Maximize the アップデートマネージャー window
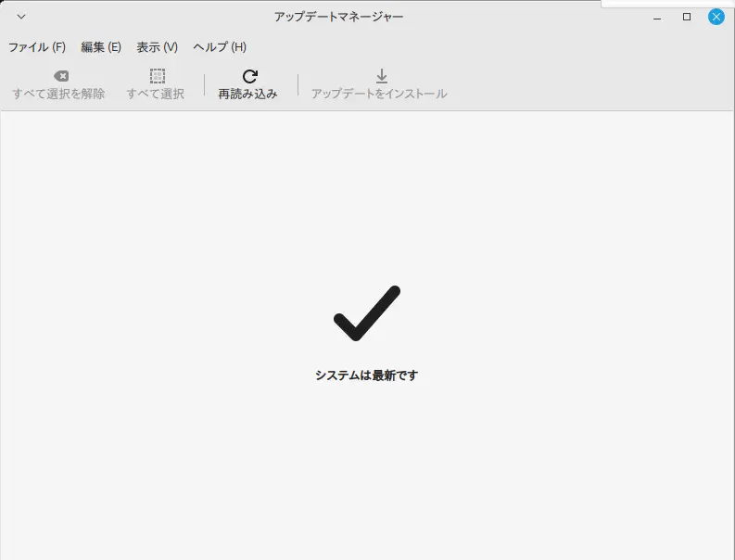 click(687, 17)
